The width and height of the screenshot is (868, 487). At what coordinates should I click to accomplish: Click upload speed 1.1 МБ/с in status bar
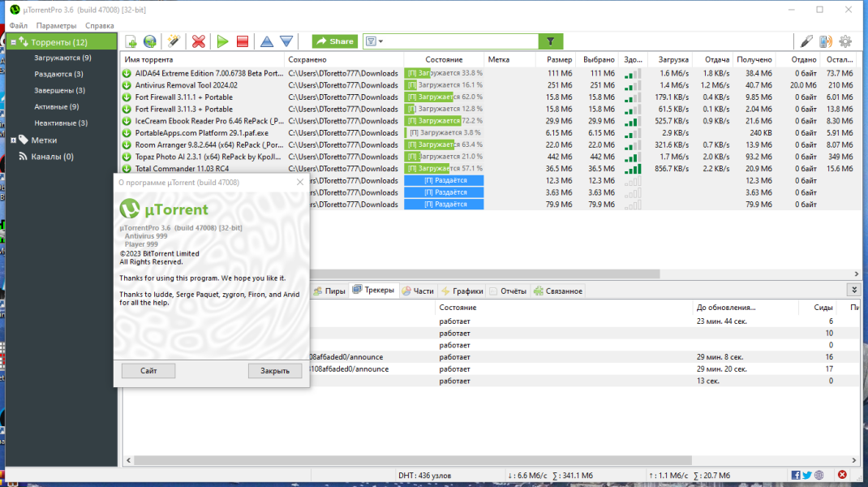(x=668, y=476)
